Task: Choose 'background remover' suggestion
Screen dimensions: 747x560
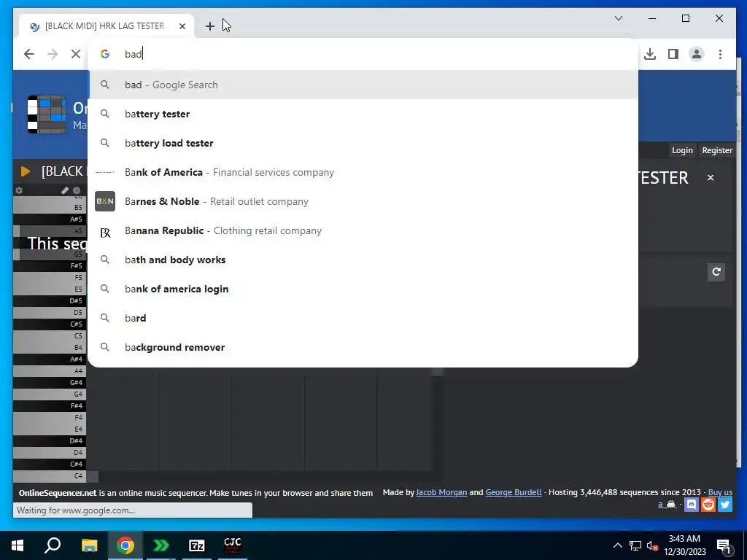Action: (363, 347)
